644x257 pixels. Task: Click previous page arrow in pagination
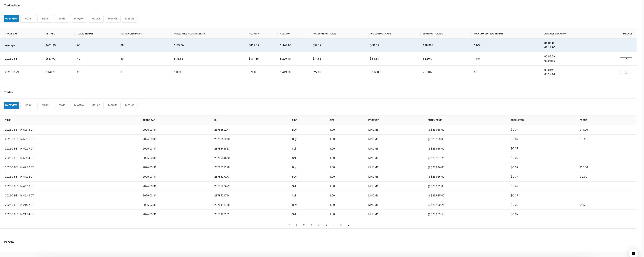tap(289, 225)
